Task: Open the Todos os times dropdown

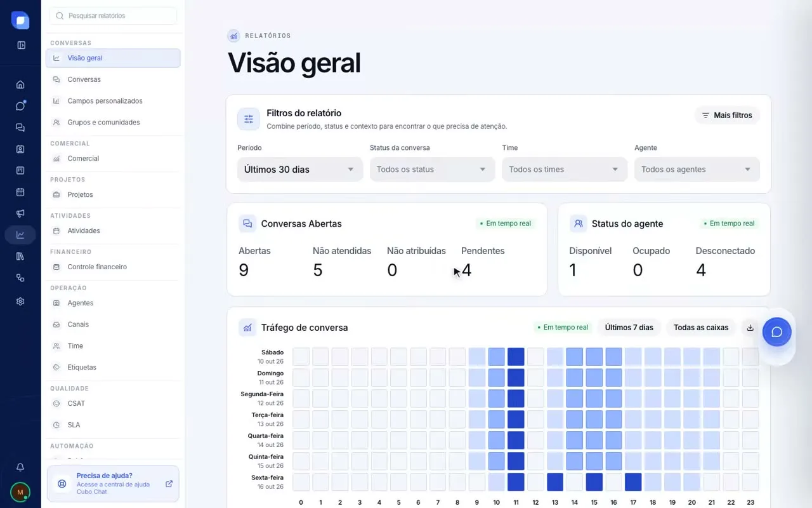Action: [x=565, y=170]
